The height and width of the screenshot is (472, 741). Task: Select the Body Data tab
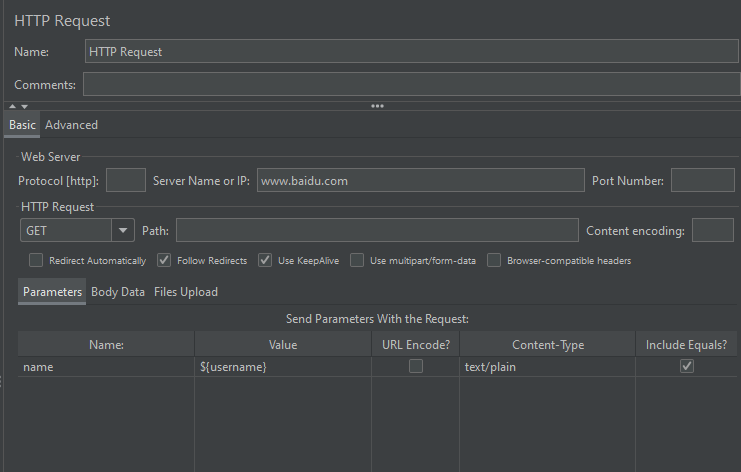tap(118, 292)
